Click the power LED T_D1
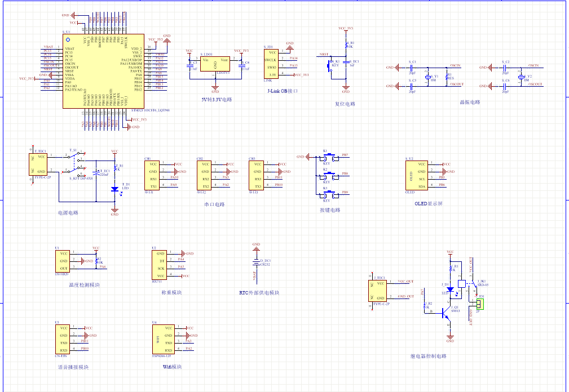 point(114,189)
